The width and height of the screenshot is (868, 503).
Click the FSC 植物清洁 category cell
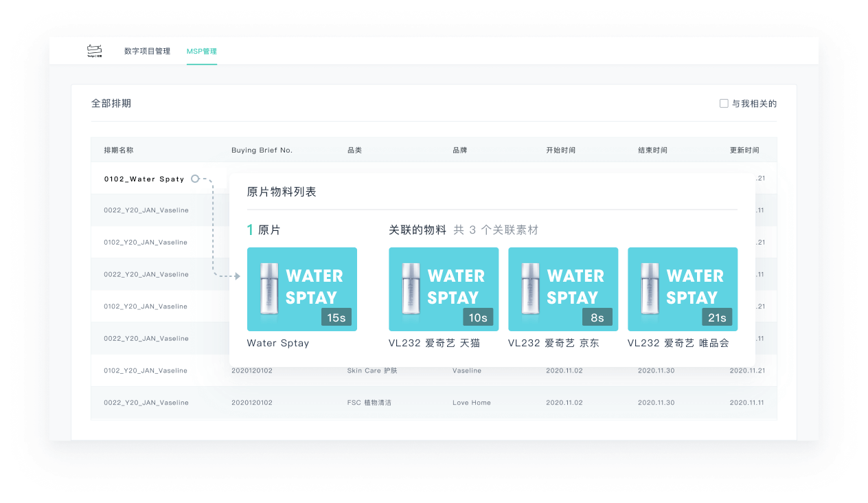coord(369,403)
